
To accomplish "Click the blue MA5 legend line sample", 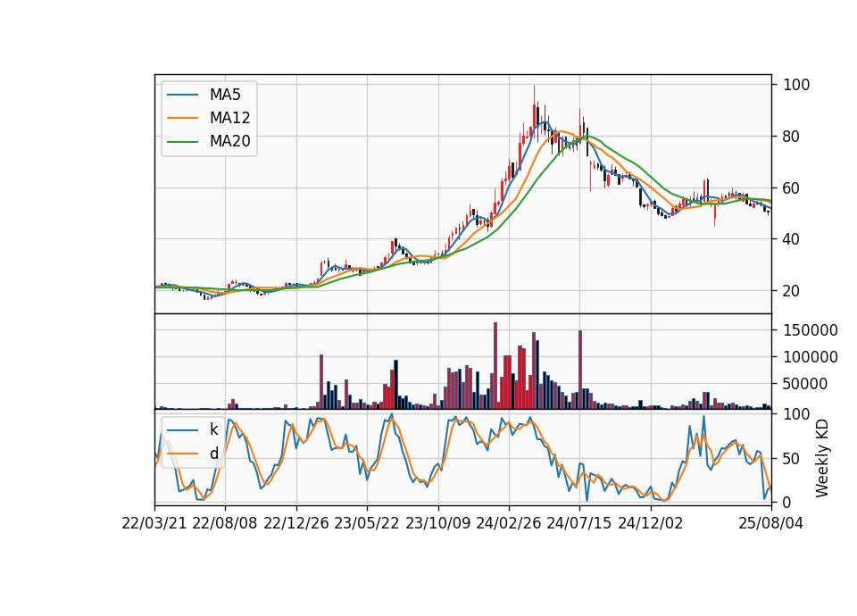I will (182, 95).
